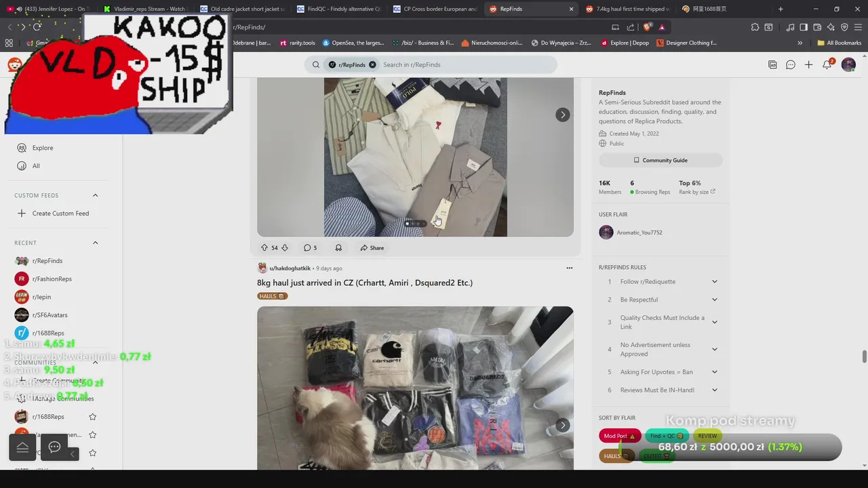Switch to the CP Cross border European tab
The image size is (868, 488).
pos(435,9)
